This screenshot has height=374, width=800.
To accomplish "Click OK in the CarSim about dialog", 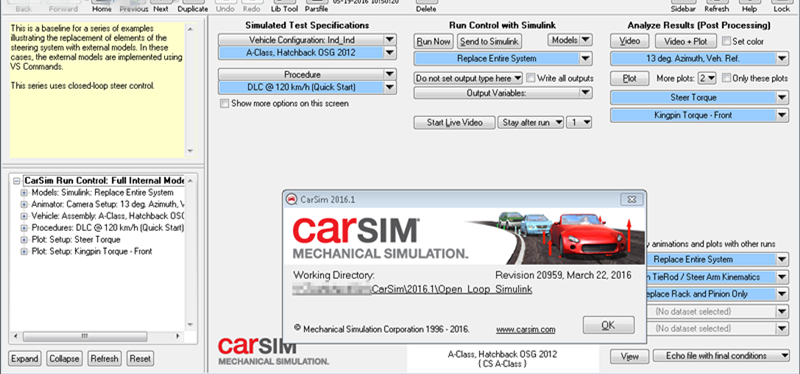I will pyautogui.click(x=609, y=325).
